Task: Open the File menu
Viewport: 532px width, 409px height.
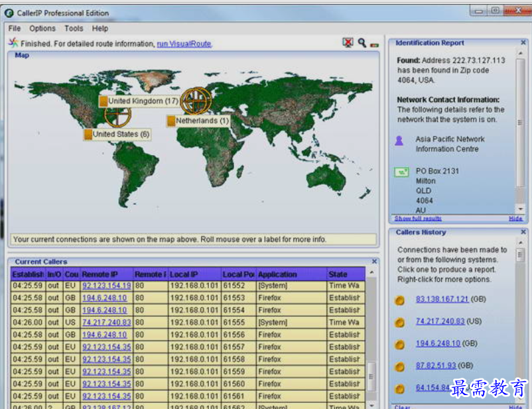Action: click(14, 29)
